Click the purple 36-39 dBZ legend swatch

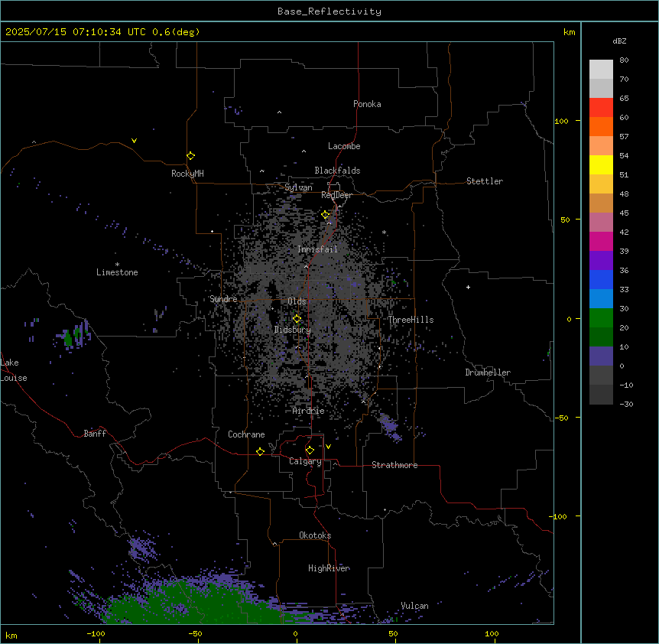click(601, 261)
